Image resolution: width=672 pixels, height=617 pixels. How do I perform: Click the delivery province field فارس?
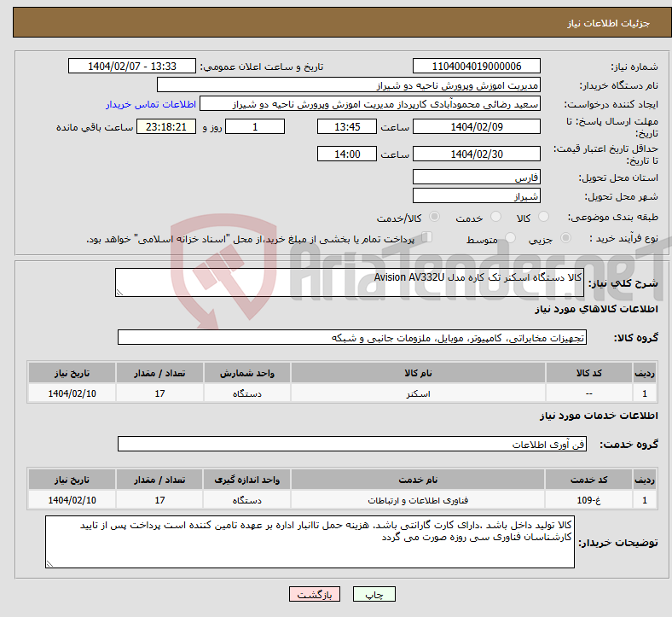(476, 177)
